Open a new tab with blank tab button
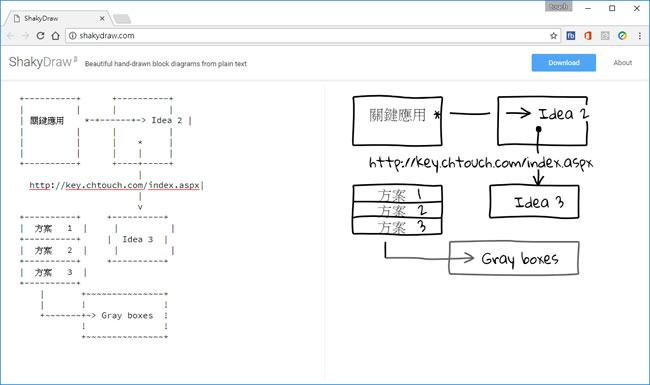650x385 pixels. (122, 19)
